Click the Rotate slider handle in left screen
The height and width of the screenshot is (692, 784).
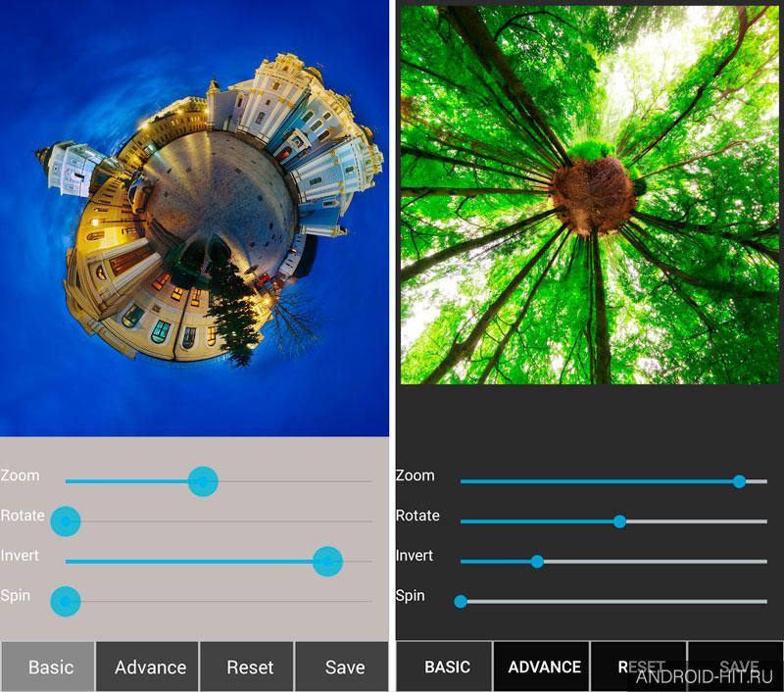[x=66, y=521]
